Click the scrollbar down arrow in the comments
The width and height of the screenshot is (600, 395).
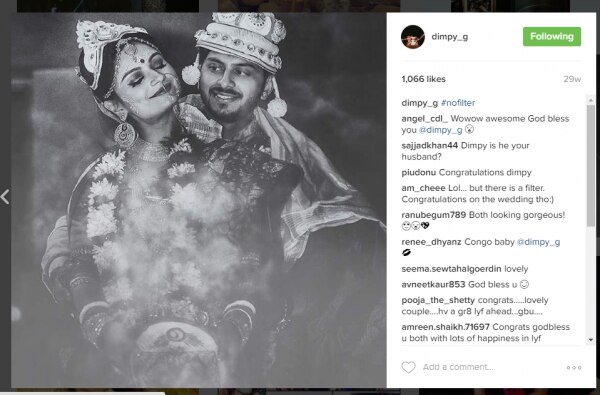[591, 340]
